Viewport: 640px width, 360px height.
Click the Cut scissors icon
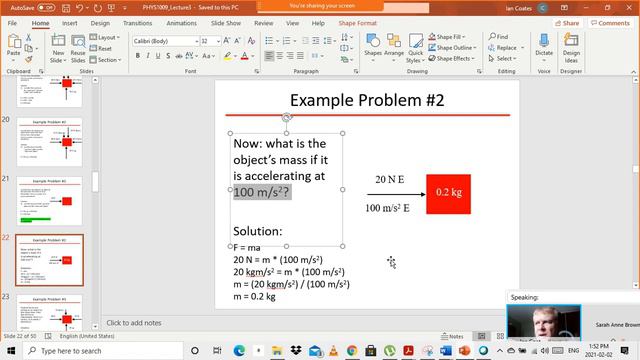click(x=29, y=38)
